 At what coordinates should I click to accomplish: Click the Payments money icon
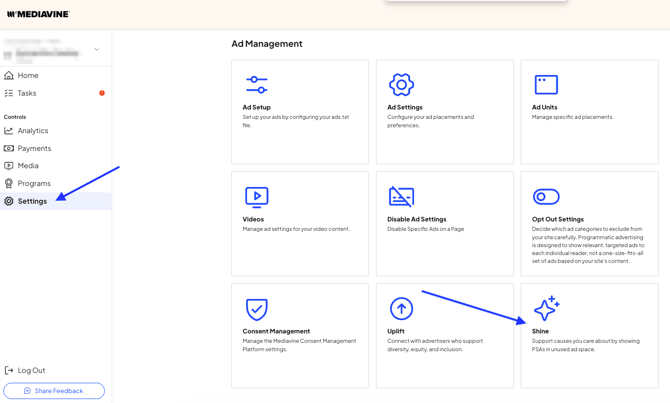point(9,148)
